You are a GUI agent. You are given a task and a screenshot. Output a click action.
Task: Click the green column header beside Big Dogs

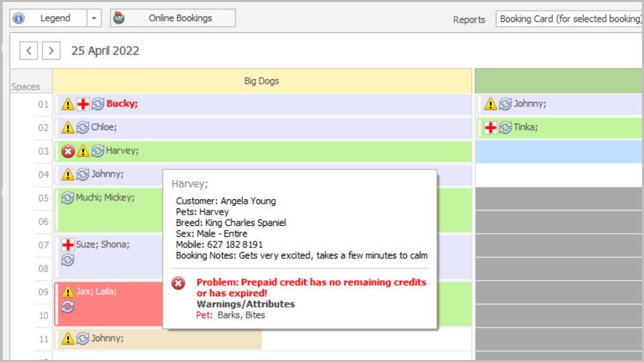559,81
